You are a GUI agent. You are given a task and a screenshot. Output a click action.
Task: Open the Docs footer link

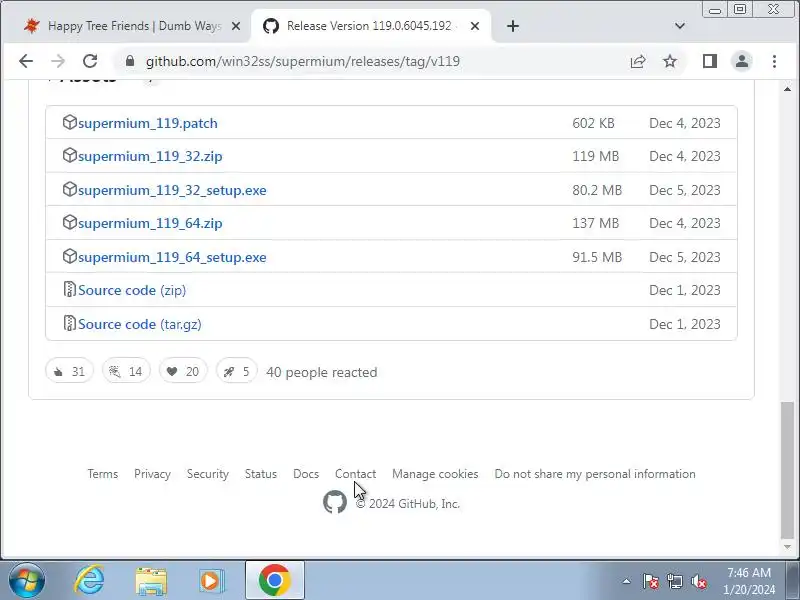tap(306, 474)
